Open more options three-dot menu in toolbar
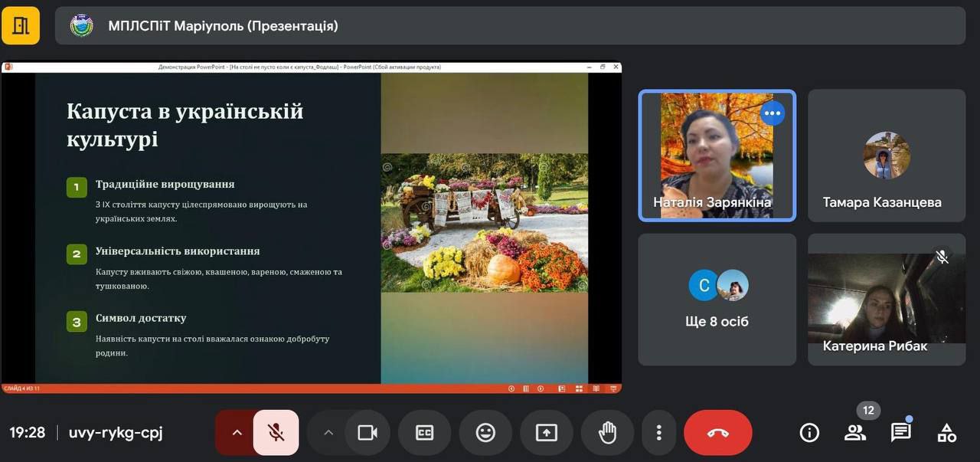This screenshot has height=462, width=980. pos(658,433)
